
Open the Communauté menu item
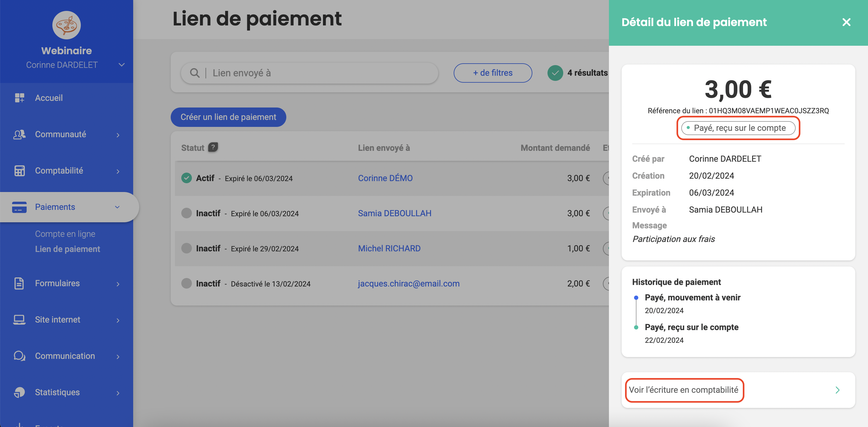[67, 134]
